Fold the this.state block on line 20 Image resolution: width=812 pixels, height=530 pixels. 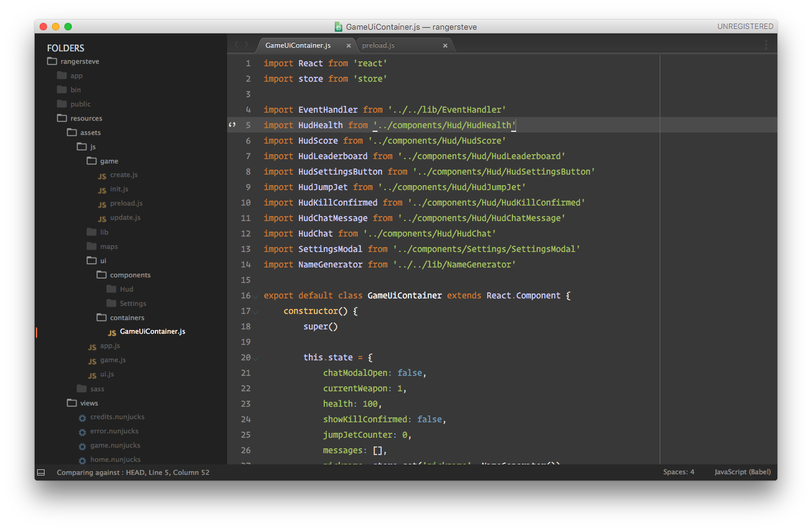(x=256, y=359)
